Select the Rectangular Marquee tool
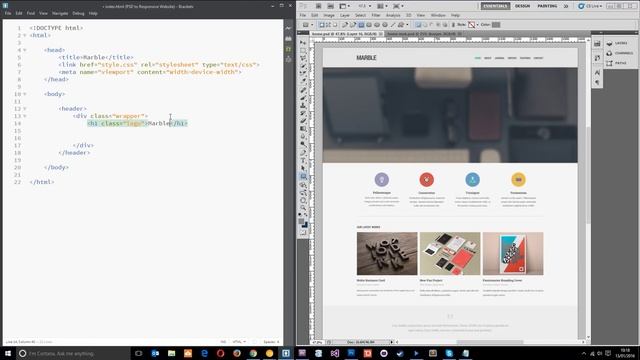 click(303, 50)
